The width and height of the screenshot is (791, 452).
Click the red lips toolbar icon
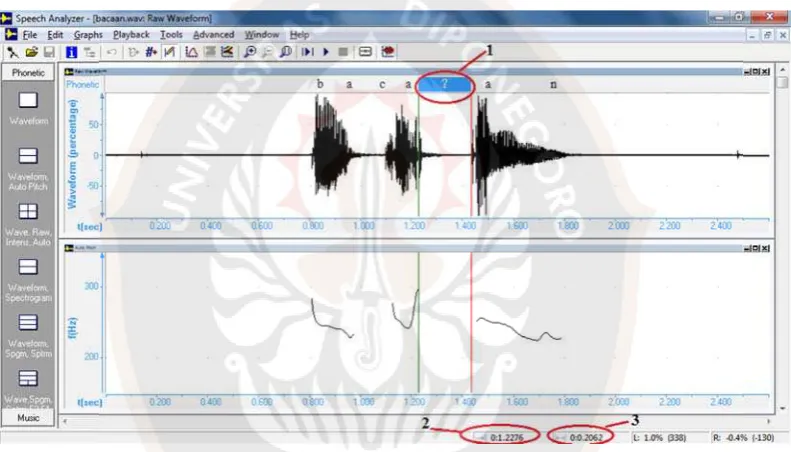tap(387, 52)
